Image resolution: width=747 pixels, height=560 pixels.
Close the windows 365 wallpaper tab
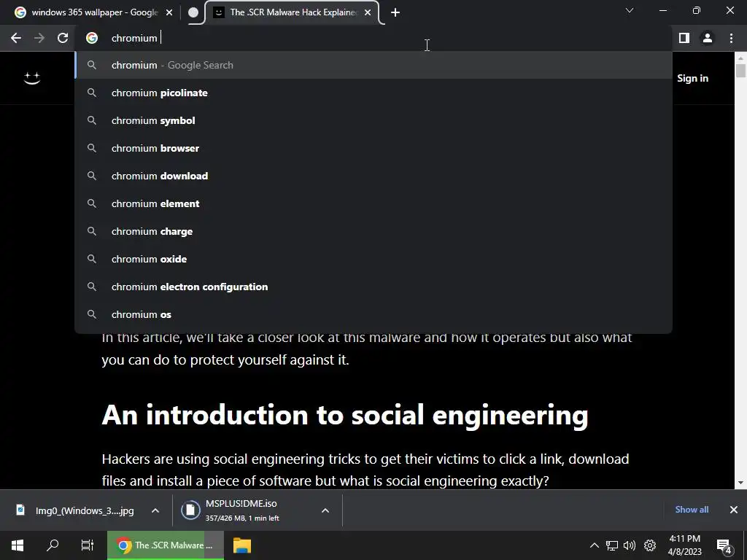[169, 13]
